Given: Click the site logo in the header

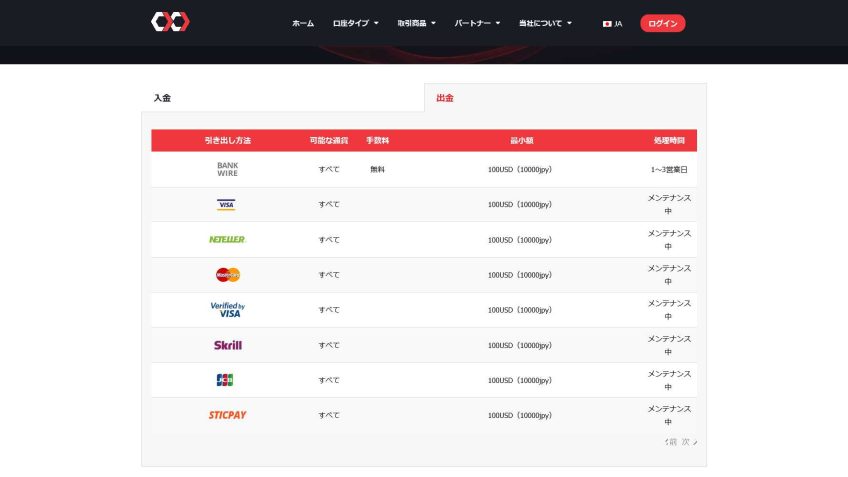Looking at the screenshot, I should [170, 22].
